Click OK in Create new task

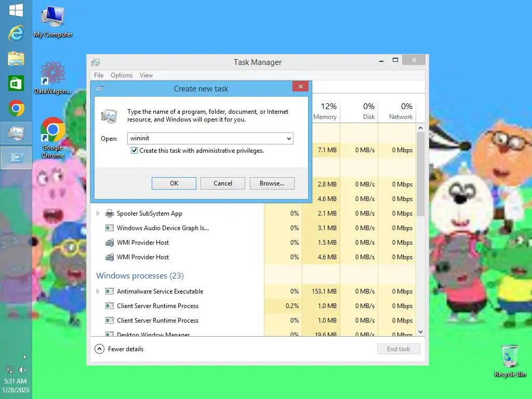(x=174, y=183)
